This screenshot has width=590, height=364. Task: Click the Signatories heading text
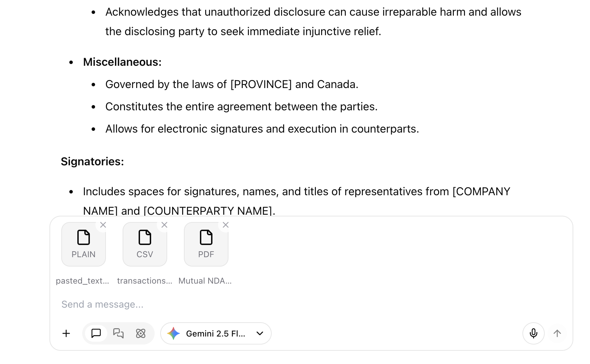pos(92,161)
